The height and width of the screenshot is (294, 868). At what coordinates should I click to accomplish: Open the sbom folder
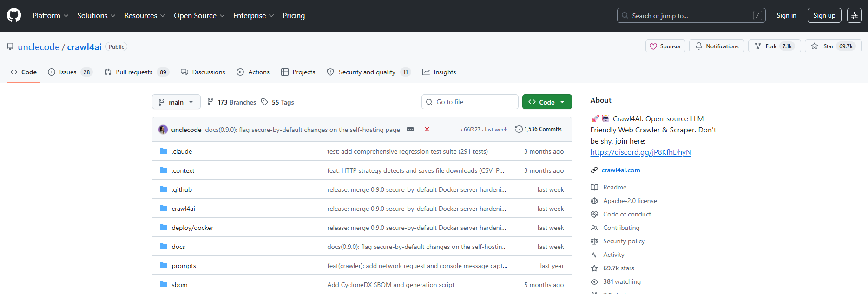coord(179,285)
